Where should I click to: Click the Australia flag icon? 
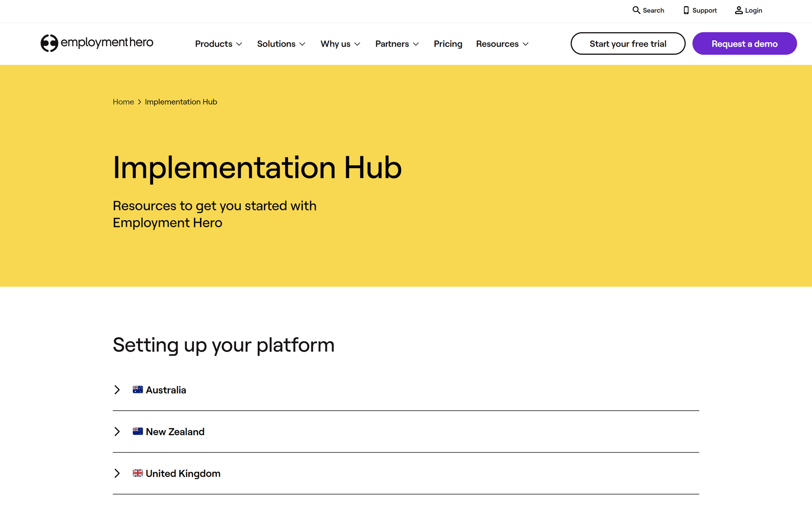[137, 389]
